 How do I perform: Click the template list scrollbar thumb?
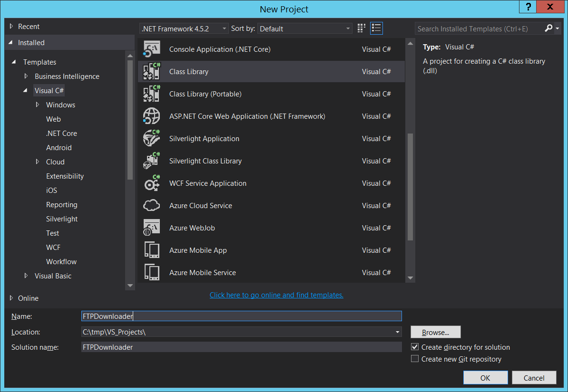coord(410,187)
